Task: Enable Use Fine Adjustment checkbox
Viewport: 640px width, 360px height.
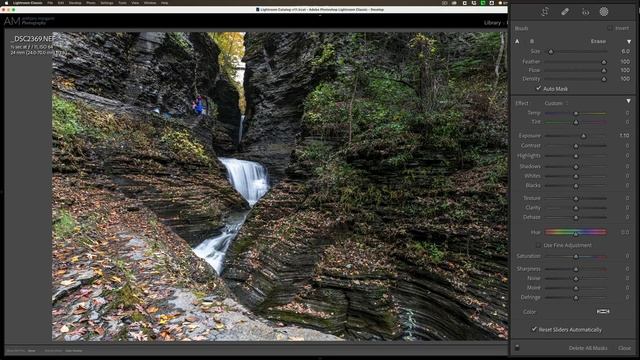Action: (538, 245)
